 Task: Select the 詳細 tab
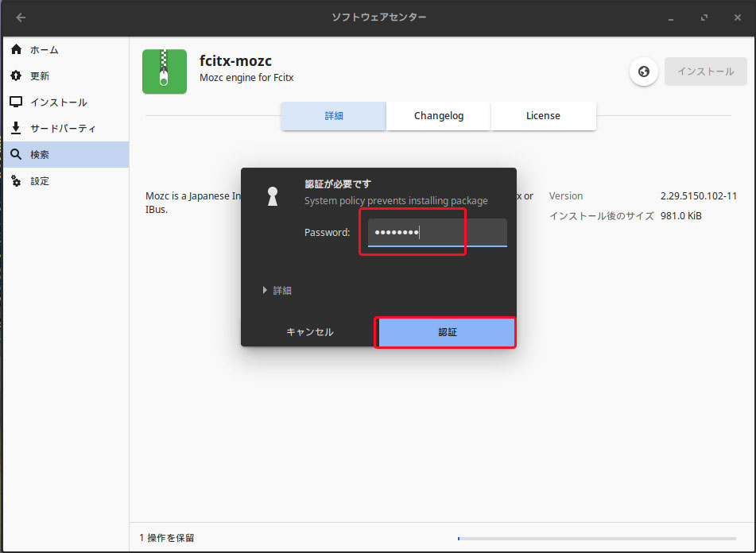pos(334,116)
